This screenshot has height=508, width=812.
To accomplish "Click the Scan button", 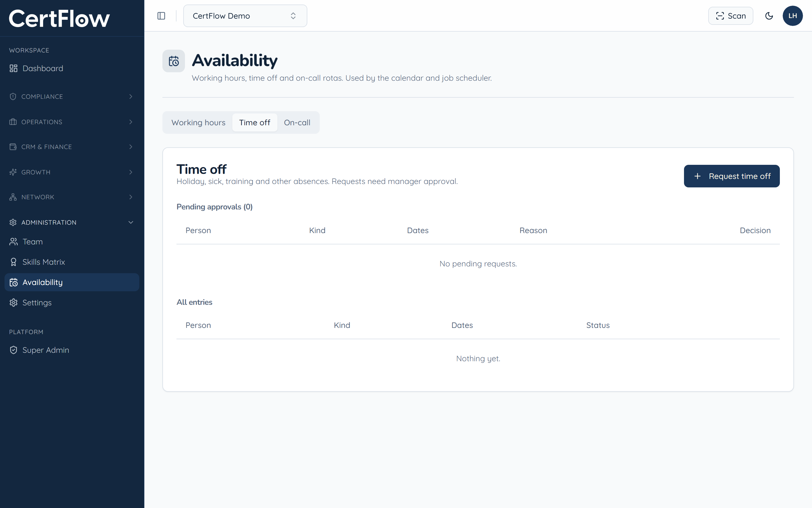I will point(731,16).
